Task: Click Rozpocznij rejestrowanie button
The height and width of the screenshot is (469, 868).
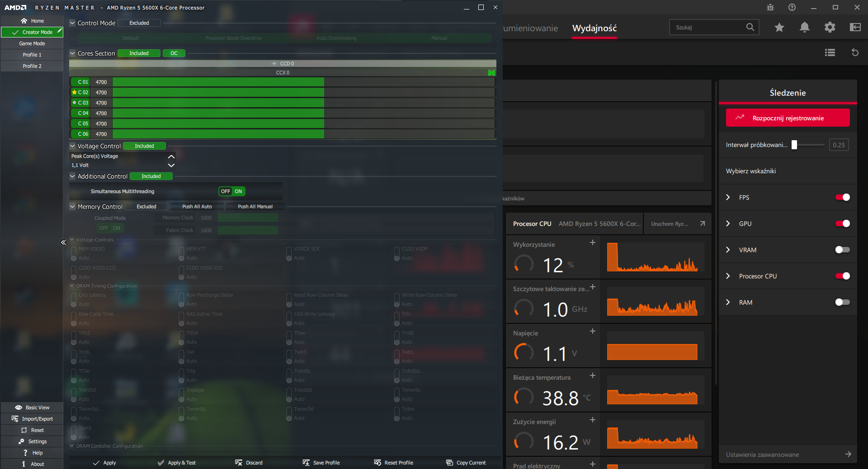Action: click(x=788, y=118)
